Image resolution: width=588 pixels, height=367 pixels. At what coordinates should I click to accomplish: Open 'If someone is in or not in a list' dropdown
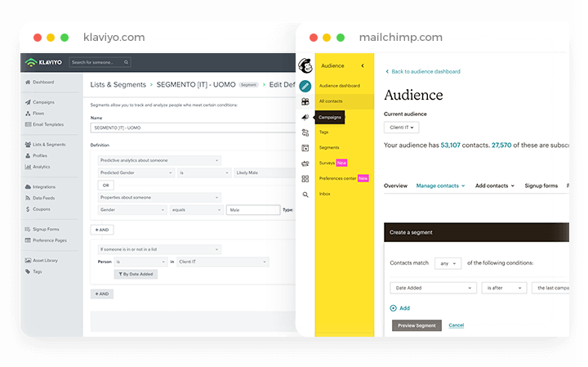click(159, 249)
